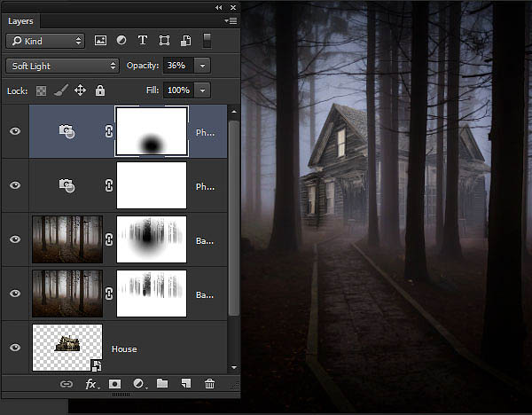Filter for smart objects icon
Image resolution: width=532 pixels, height=415 pixels.
point(185,41)
